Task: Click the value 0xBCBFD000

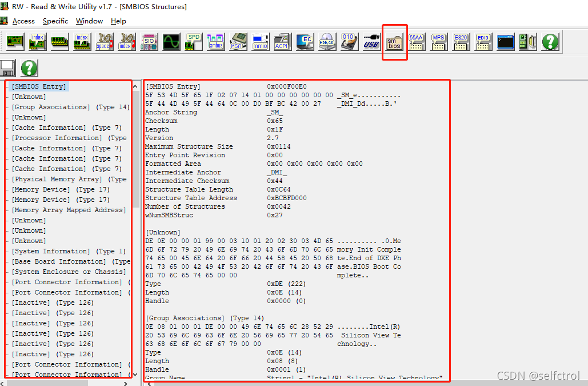Action: point(286,198)
